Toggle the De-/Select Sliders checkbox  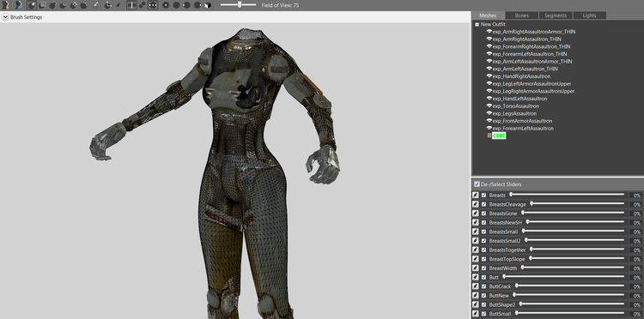pyautogui.click(x=477, y=184)
